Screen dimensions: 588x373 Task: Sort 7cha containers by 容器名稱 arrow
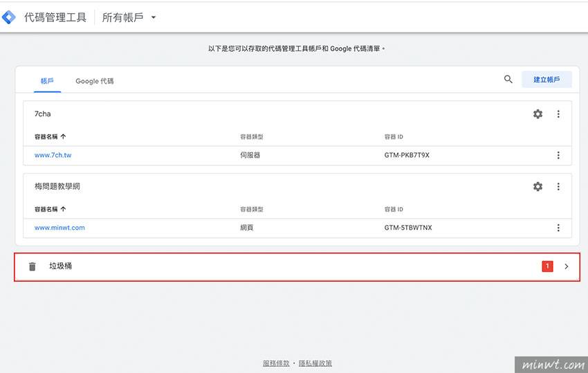pos(63,136)
